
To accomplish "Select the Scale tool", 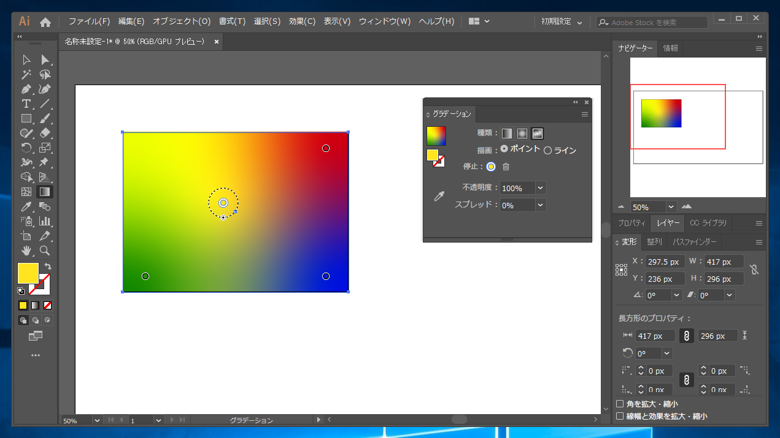I will coord(45,148).
